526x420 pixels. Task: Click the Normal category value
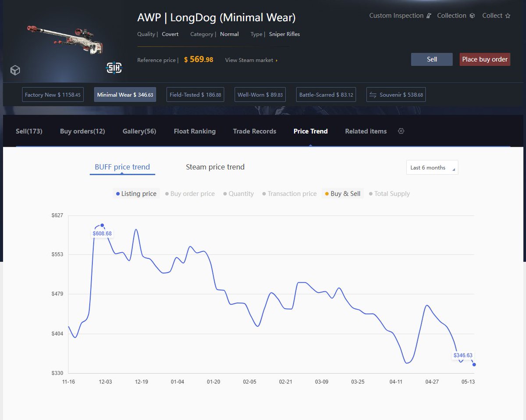pyautogui.click(x=229, y=34)
